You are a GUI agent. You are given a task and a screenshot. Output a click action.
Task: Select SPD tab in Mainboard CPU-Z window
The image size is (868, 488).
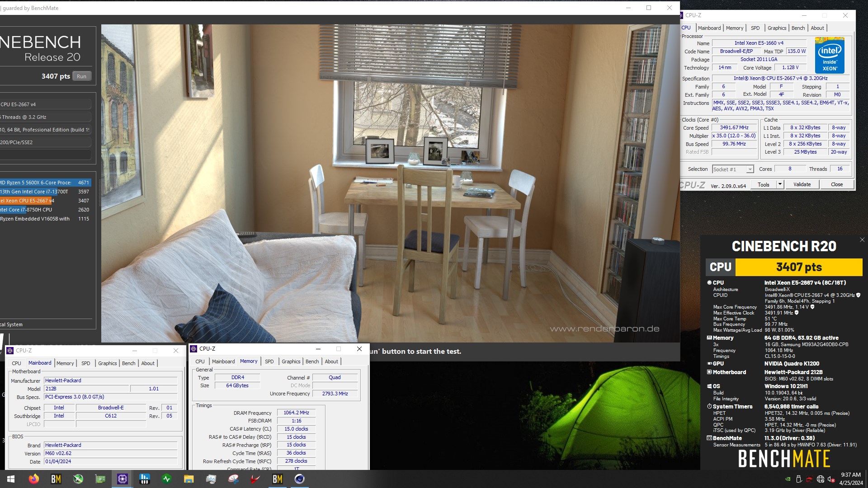coord(86,363)
